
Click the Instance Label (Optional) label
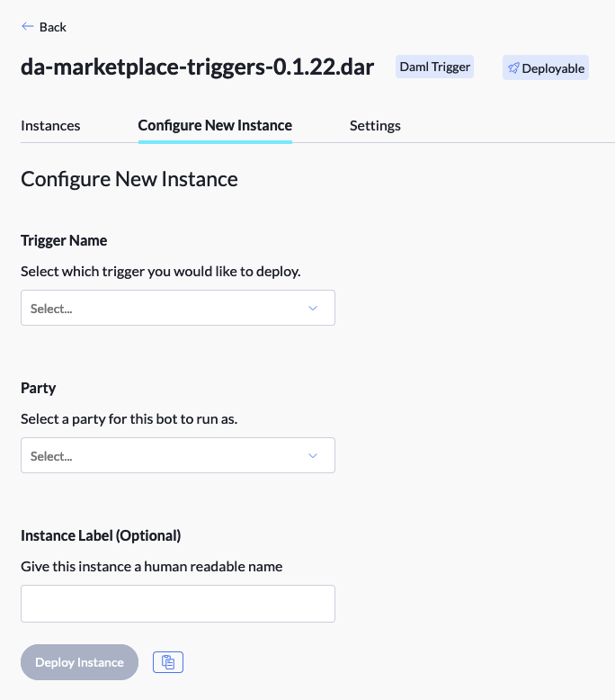point(101,535)
